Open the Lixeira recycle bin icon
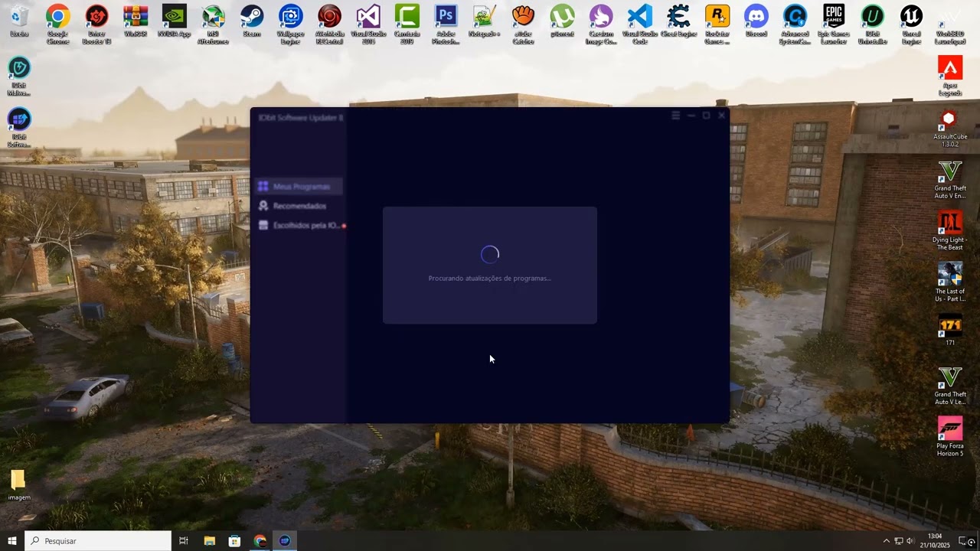Screen dimensions: 980x551 click(x=20, y=21)
